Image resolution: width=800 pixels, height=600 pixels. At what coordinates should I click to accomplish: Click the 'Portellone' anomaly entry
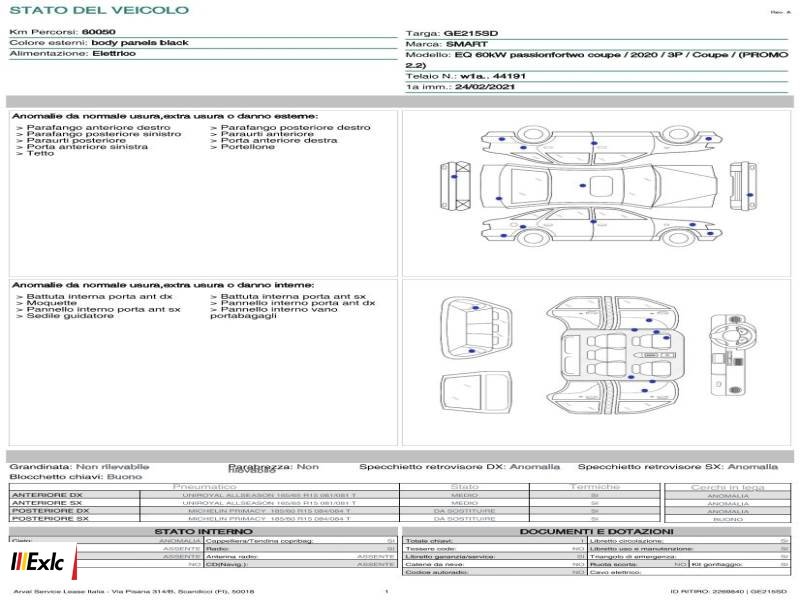[x=247, y=147]
